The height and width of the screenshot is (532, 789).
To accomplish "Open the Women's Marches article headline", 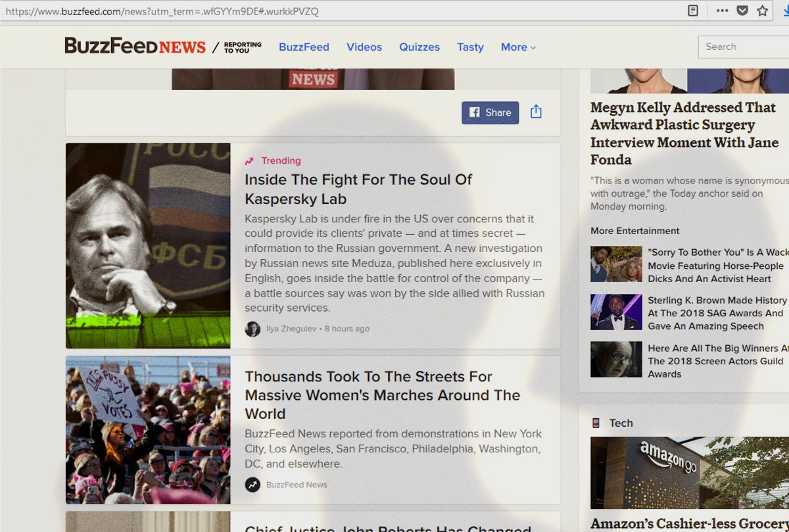I will click(382, 395).
